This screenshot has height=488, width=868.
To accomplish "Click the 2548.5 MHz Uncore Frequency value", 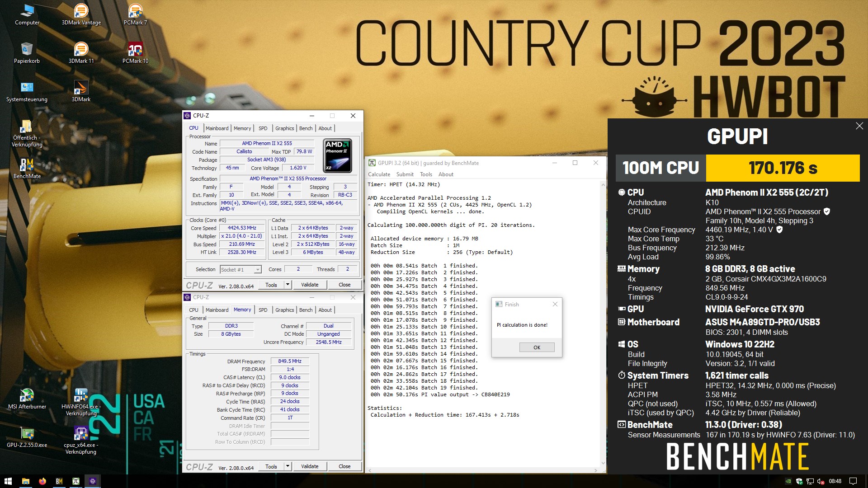I will click(x=329, y=343).
